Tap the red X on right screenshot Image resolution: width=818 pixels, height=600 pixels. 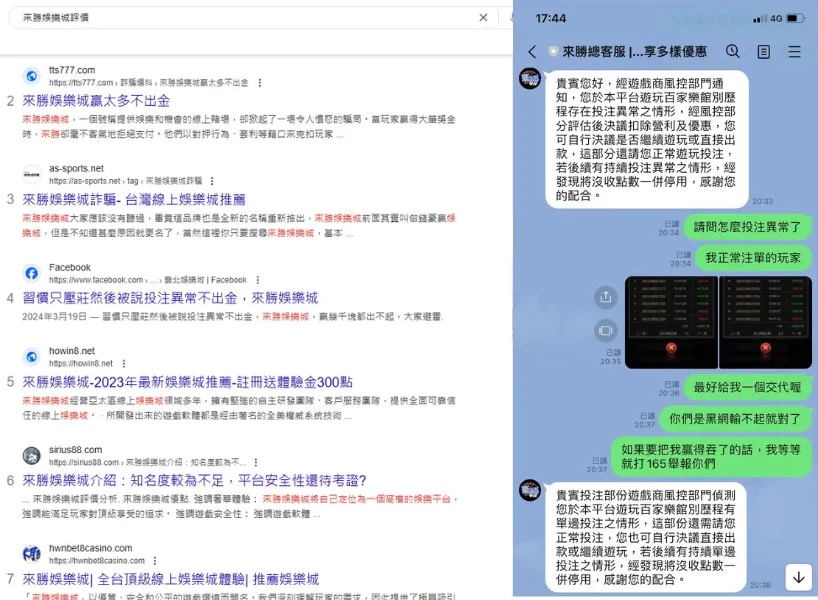pyautogui.click(x=766, y=347)
